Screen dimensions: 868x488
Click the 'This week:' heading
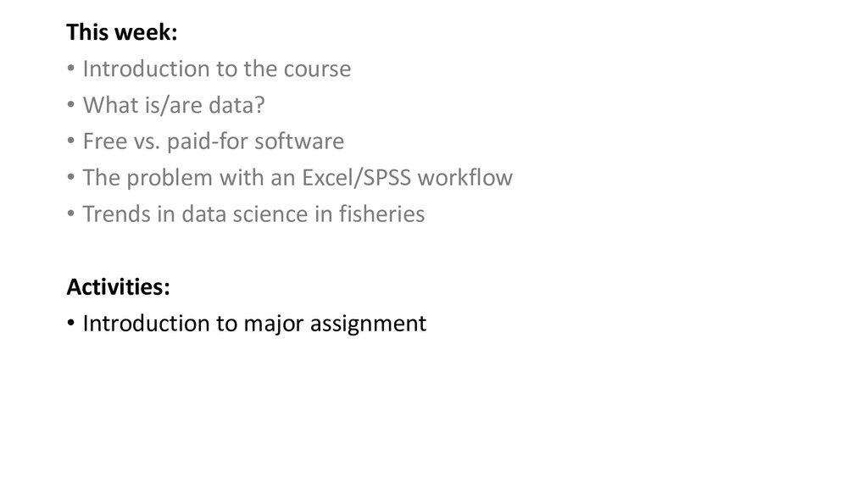click(122, 32)
